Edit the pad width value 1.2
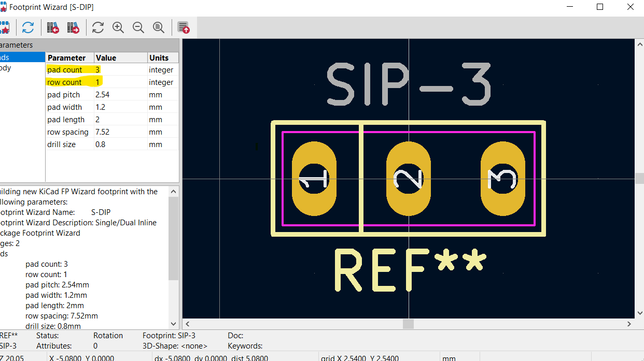The width and height of the screenshot is (644, 361). pos(120,107)
